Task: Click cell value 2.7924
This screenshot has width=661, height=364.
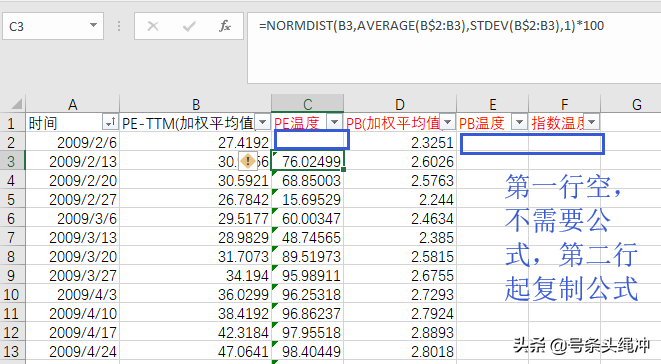Action: point(400,313)
